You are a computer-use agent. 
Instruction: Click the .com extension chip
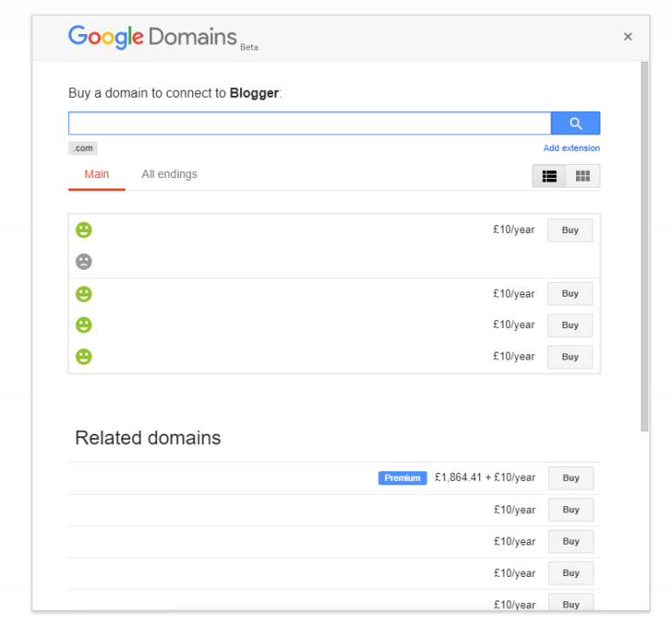[83, 148]
